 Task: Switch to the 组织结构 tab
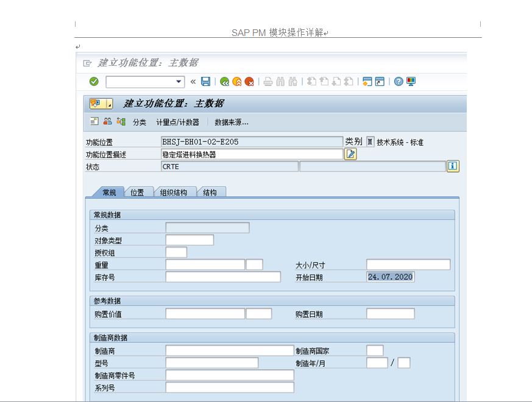pyautogui.click(x=174, y=193)
